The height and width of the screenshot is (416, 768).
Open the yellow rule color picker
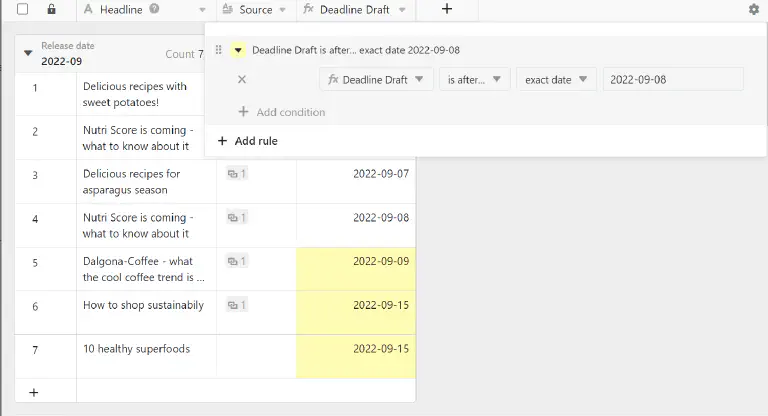click(238, 50)
